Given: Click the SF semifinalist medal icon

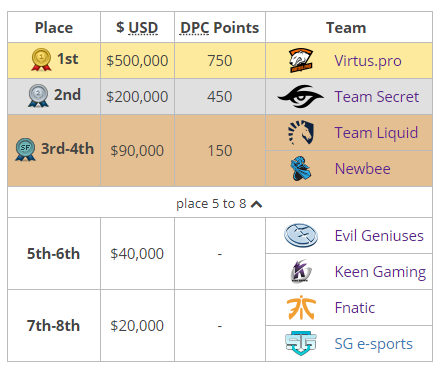Looking at the screenshot, I should (x=25, y=149).
